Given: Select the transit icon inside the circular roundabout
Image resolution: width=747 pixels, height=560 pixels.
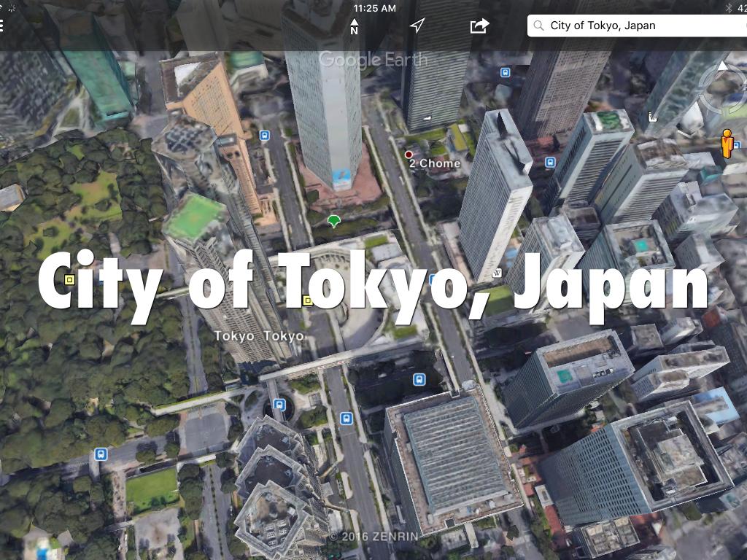Looking at the screenshot, I should [x=279, y=404].
